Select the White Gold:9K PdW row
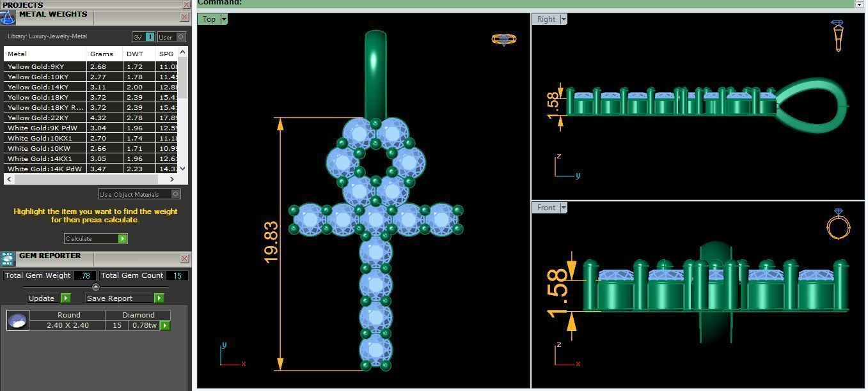The width and height of the screenshot is (868, 391). (91, 128)
